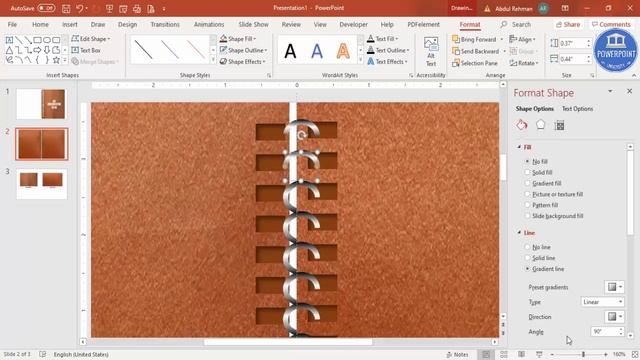Select Slide background fill option
640x360 pixels.
(x=554, y=216)
